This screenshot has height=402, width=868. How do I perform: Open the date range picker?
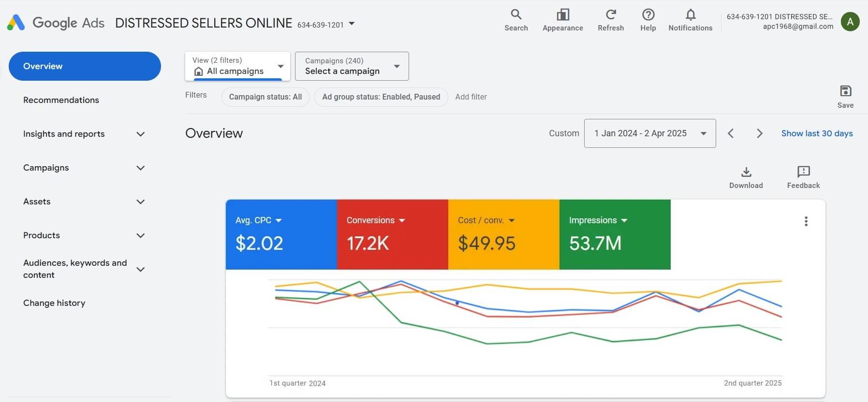pyautogui.click(x=649, y=133)
